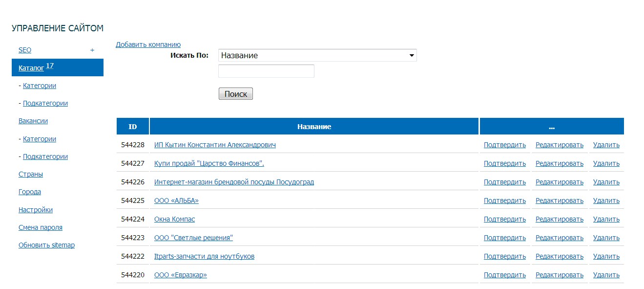Viewport: 644px width, 289px height.
Task: Open the ООО «Евразкар» company link
Action: 181,275
